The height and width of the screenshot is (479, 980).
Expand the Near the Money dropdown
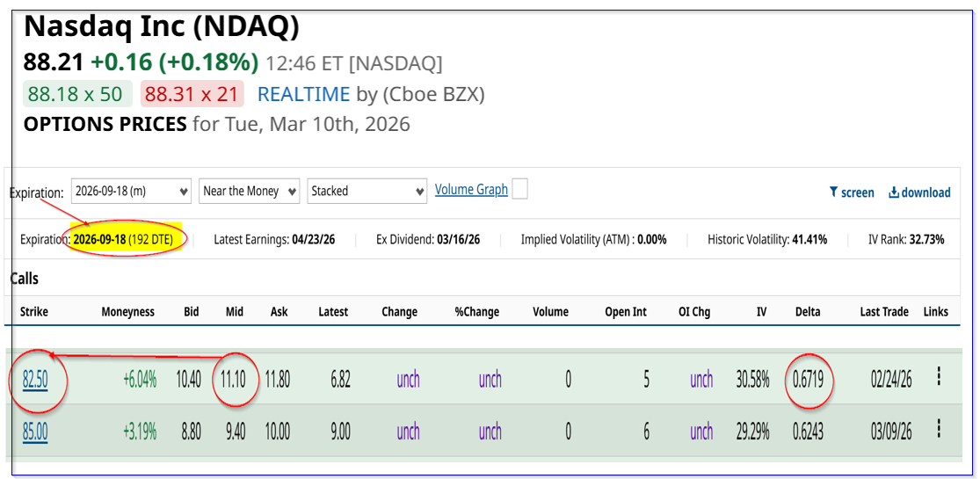click(x=249, y=191)
